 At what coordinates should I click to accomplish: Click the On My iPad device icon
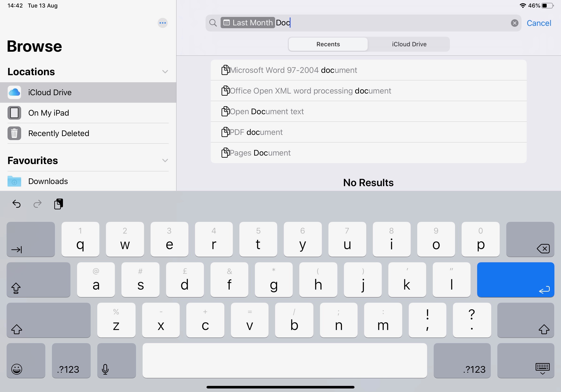pyautogui.click(x=14, y=113)
